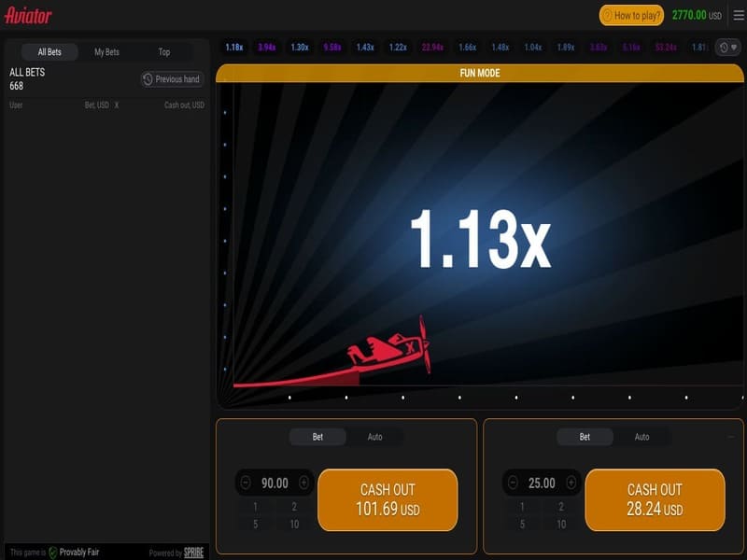The height and width of the screenshot is (560, 747).
Task: Select Bet mode in right bet panel
Action: coord(585,437)
